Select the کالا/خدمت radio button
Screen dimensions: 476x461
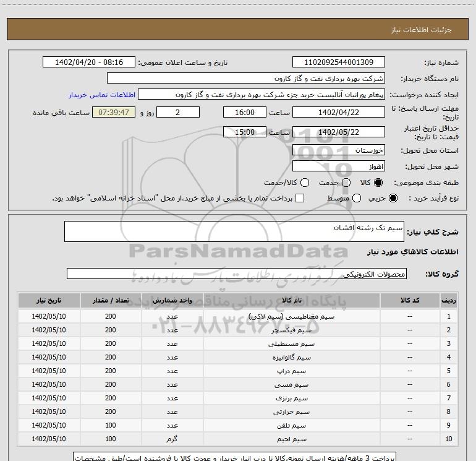[305, 183]
